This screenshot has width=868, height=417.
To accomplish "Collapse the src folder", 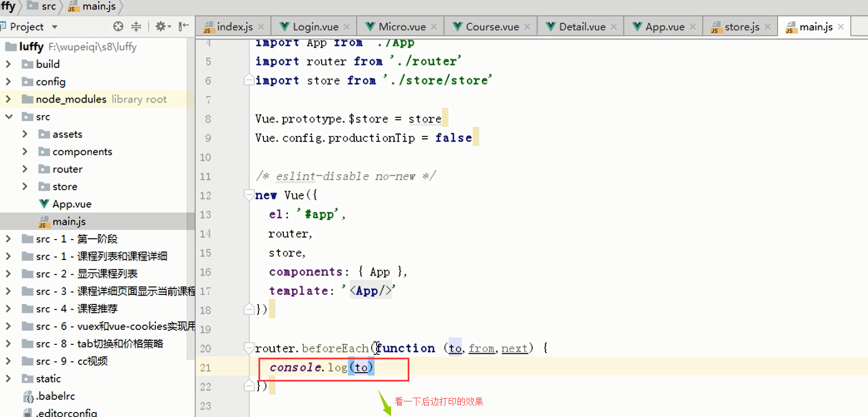I will (8, 117).
